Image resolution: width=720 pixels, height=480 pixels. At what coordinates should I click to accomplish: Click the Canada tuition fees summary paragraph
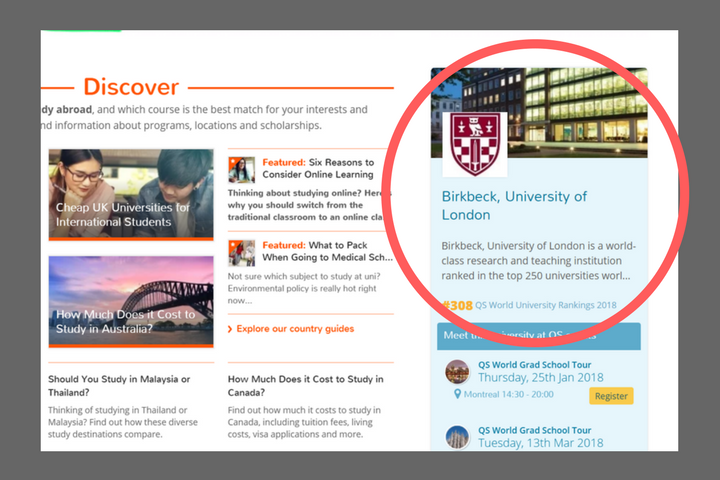tap(304, 422)
